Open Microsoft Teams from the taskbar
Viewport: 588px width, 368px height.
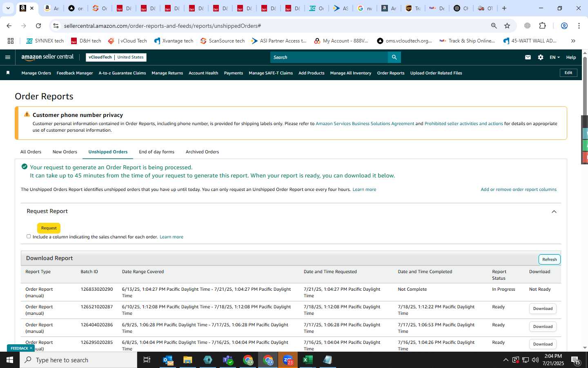[228, 360]
